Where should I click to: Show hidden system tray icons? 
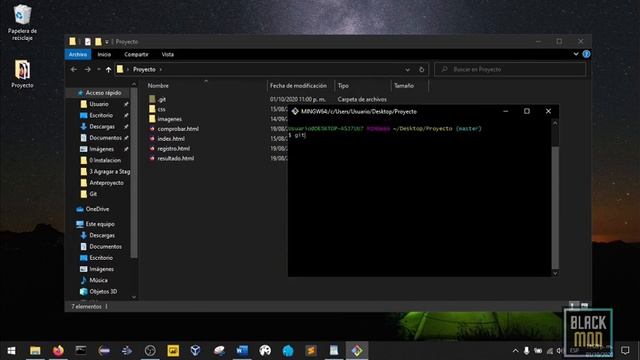pos(515,351)
